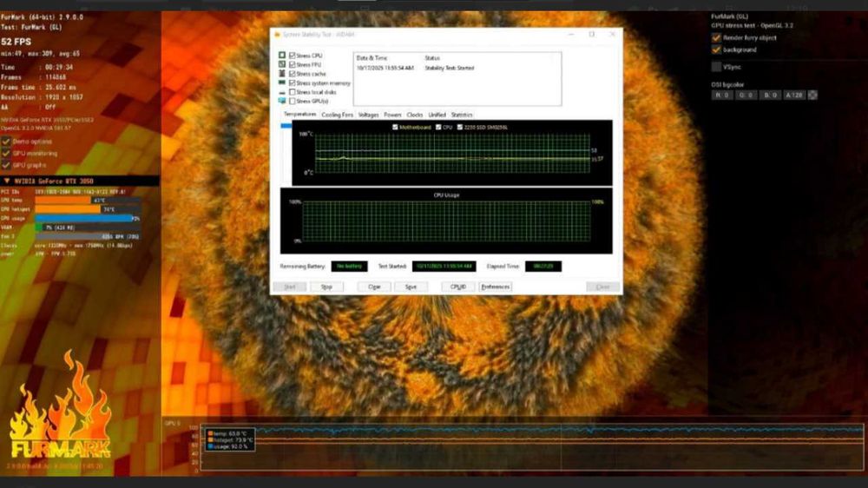The width and height of the screenshot is (868, 488).
Task: Open CPUID from the stability test window
Action: click(x=457, y=287)
